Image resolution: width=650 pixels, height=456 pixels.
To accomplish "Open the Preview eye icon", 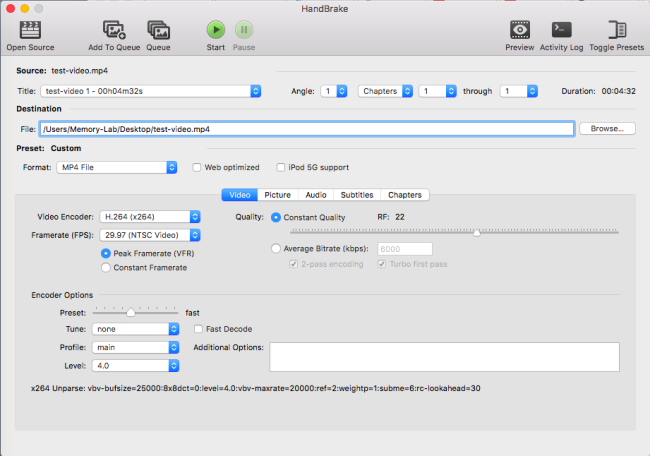I will tap(520, 30).
